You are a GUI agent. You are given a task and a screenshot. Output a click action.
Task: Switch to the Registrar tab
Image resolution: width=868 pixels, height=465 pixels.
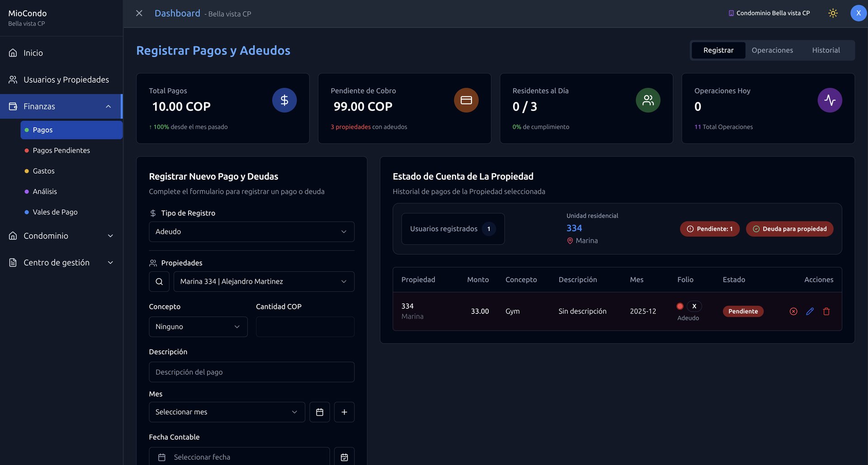[x=718, y=50]
